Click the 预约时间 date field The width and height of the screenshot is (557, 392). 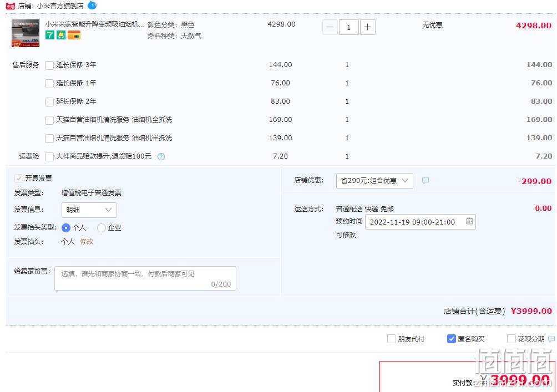(x=420, y=222)
